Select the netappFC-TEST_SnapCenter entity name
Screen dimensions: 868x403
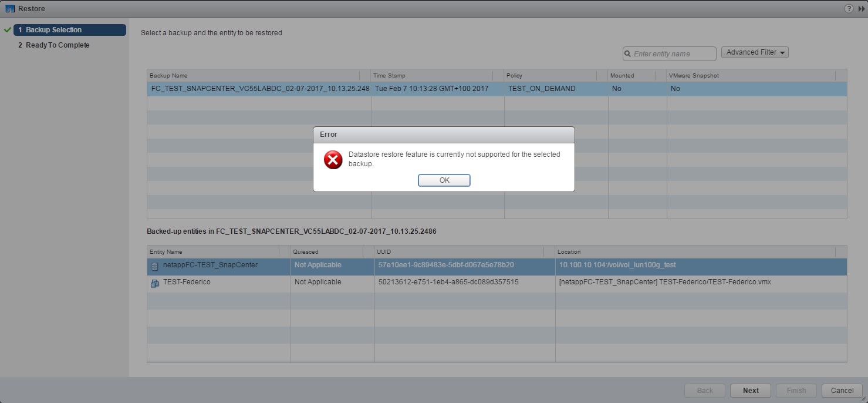pos(210,265)
